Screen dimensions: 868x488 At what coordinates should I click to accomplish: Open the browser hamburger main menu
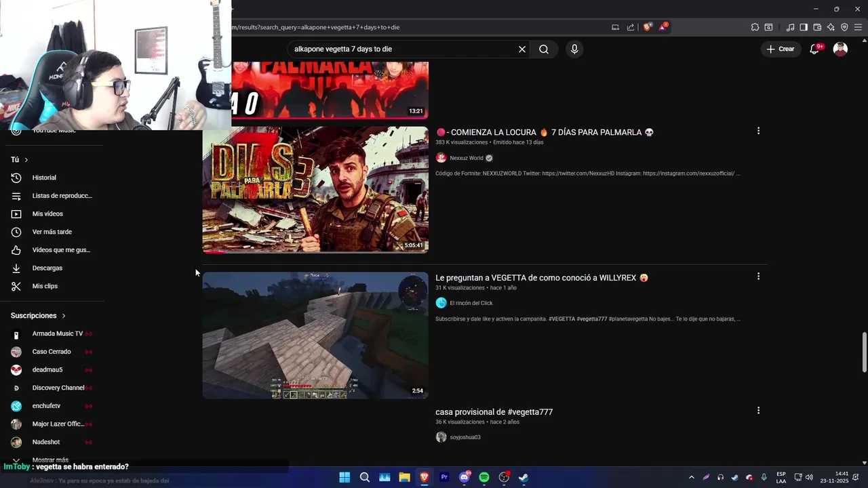(858, 27)
